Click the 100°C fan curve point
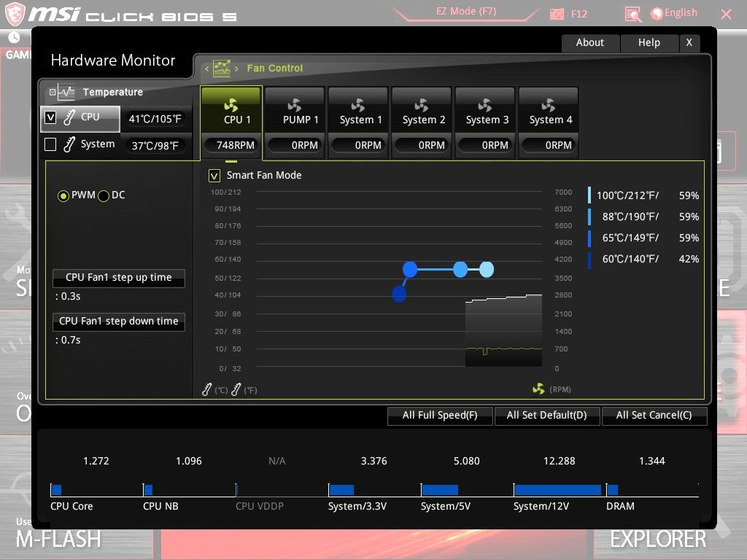The image size is (747, 560). coord(487,270)
